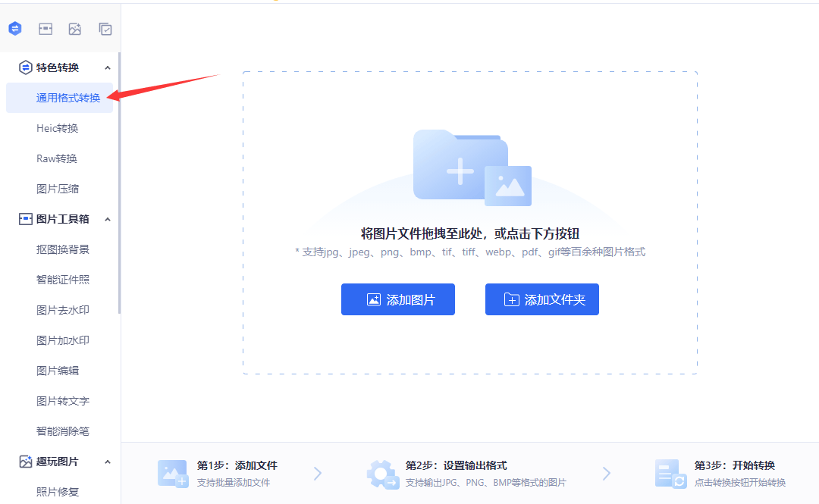The width and height of the screenshot is (819, 504).
Task: Select 通用格式转换 in the sidebar
Action: [59, 97]
